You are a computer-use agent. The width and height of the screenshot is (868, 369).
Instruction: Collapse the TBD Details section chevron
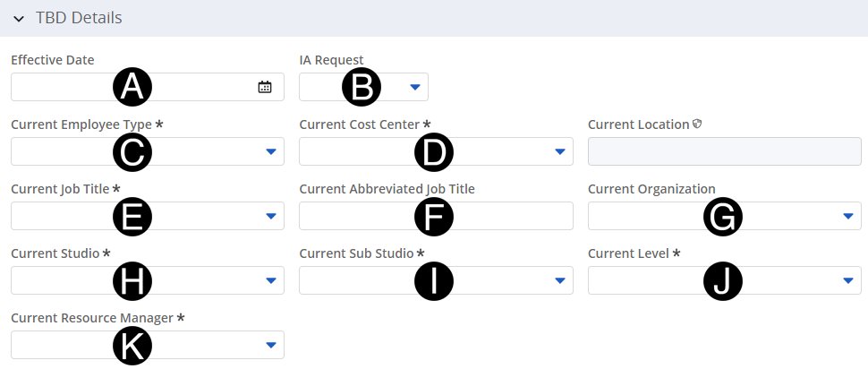(x=18, y=19)
